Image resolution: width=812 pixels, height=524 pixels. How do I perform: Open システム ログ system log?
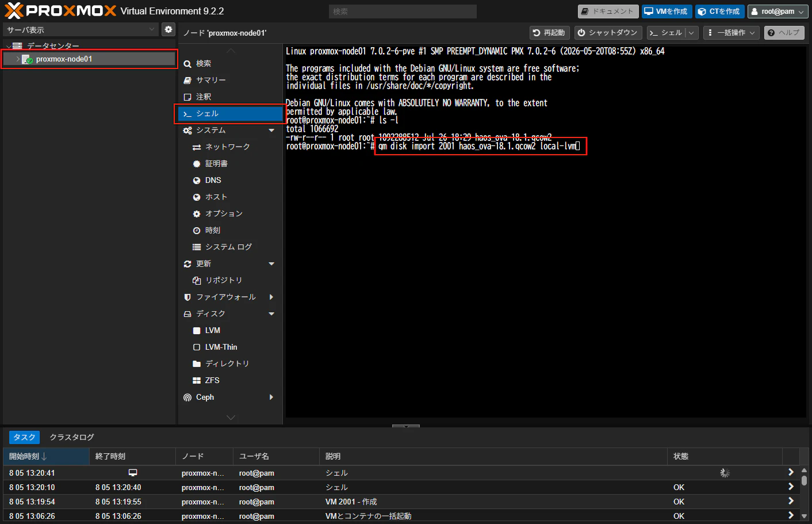[x=230, y=247]
